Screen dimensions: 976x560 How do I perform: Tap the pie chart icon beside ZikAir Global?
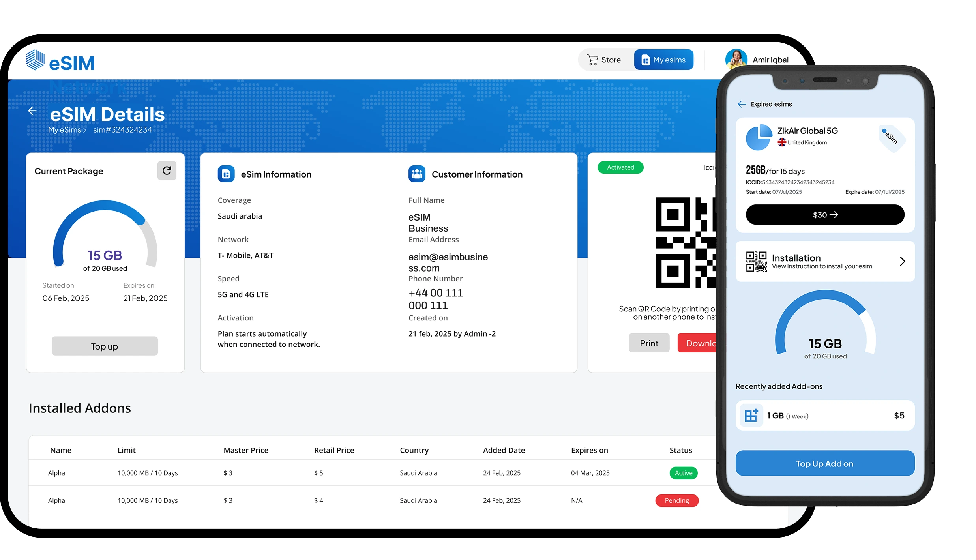point(759,137)
